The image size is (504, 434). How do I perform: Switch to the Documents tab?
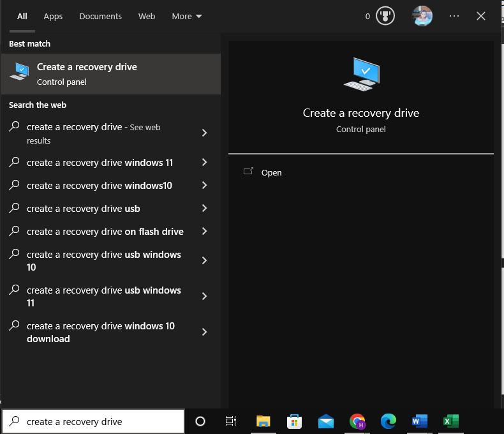tap(100, 16)
